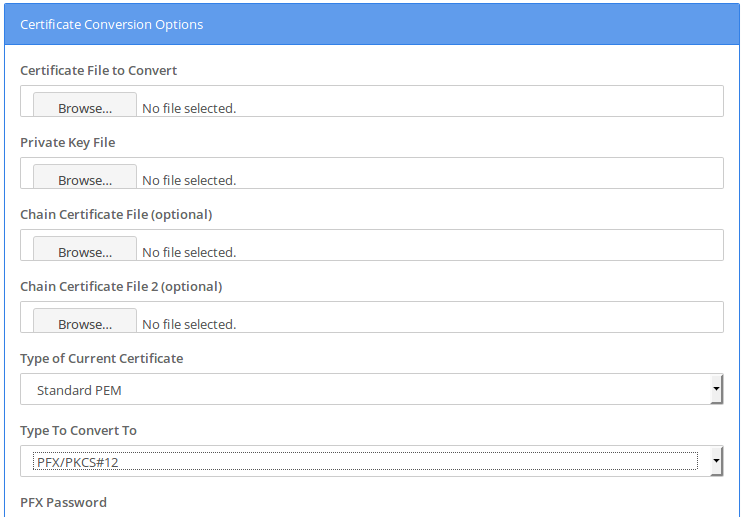Click the Certificate Conversion Options panel header
The image size is (744, 517).
[372, 24]
